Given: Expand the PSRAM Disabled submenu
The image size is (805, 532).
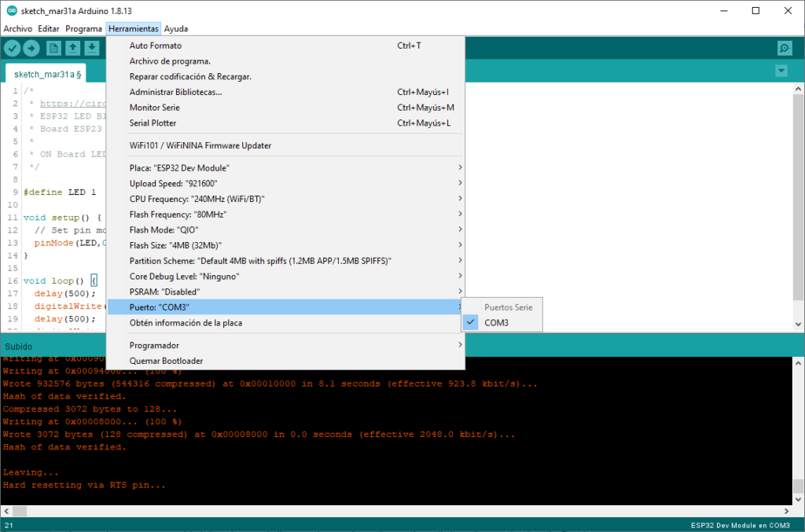Looking at the screenshot, I should click(x=286, y=292).
